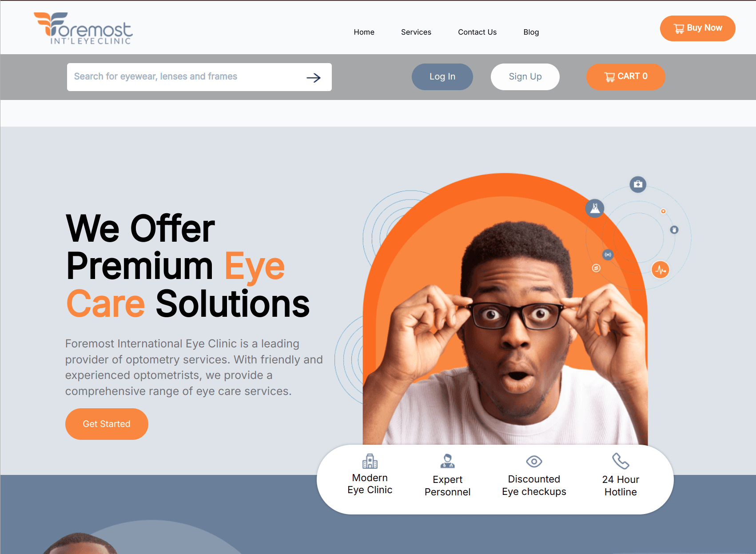Viewport: 756px width, 554px height.
Task: Focus the eyewear search input field
Action: pos(187,77)
